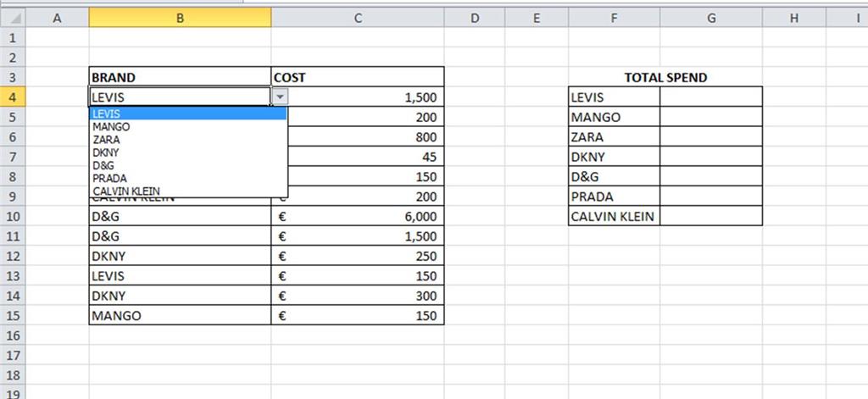Image resolution: width=868 pixels, height=399 pixels.
Task: Click the cost cell showing 250
Action: pos(358,256)
